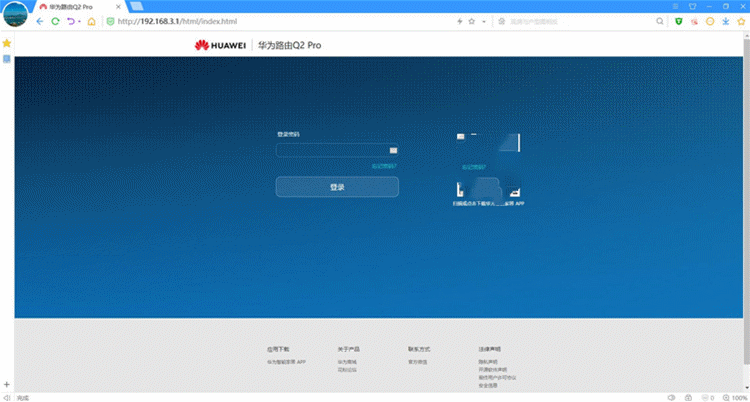The height and width of the screenshot is (402, 750).
Task: Expand the undo history dropdown arrow
Action: point(80,21)
